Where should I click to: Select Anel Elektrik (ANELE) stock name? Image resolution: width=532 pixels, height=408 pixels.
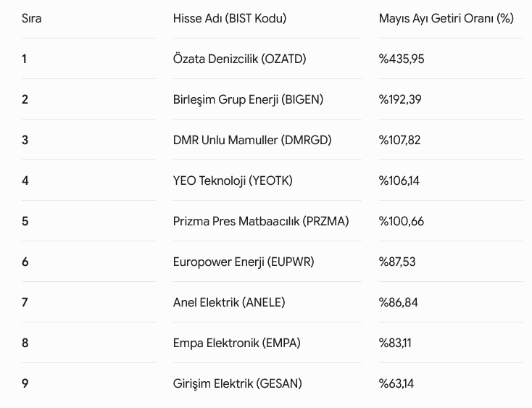[x=229, y=302]
